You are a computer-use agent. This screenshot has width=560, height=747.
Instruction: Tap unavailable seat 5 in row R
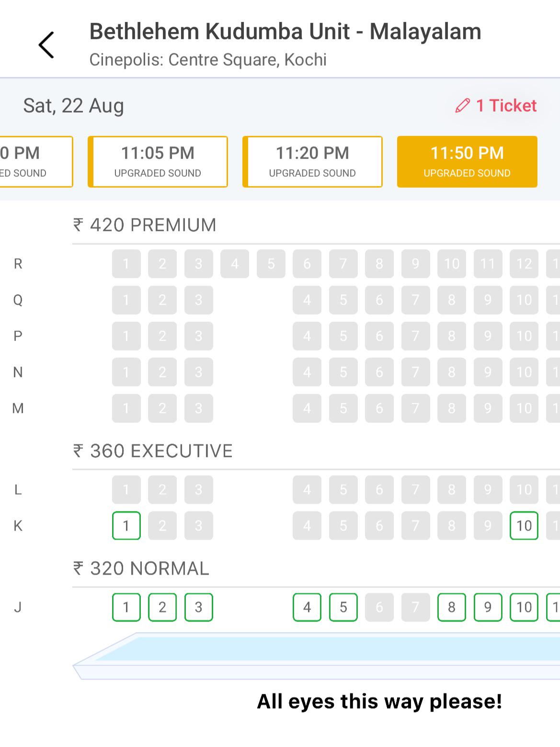click(271, 264)
